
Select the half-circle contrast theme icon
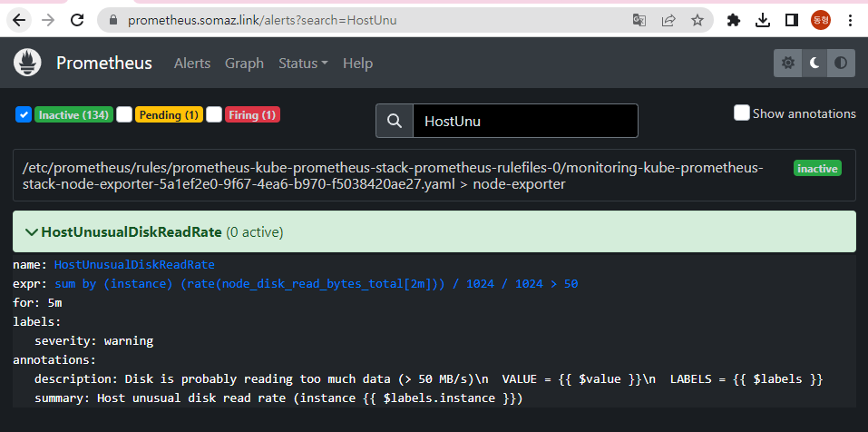click(841, 63)
